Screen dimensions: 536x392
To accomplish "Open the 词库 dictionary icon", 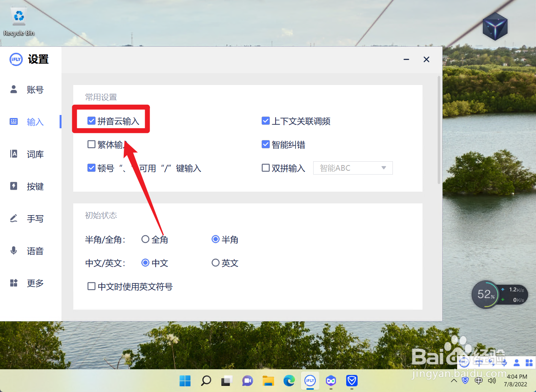I will (x=14, y=154).
